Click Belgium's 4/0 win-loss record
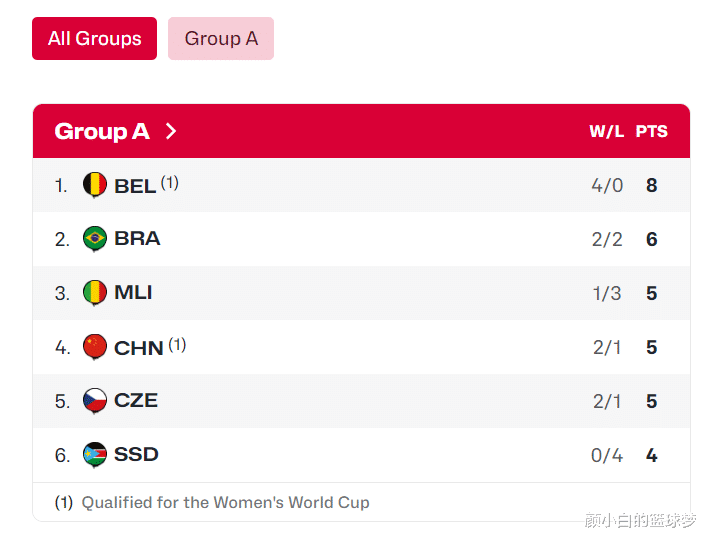Screen dimensions: 705x539 pyautogui.click(x=606, y=186)
